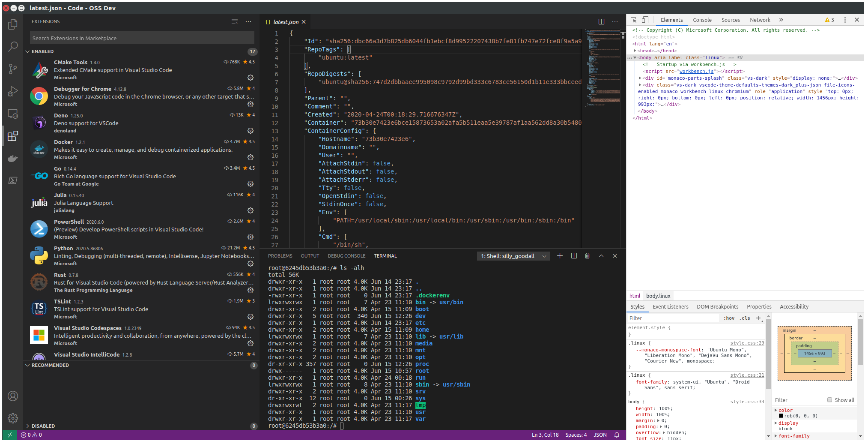Expand the head element in DOM tree
The height and width of the screenshot is (444, 868).
coord(635,51)
